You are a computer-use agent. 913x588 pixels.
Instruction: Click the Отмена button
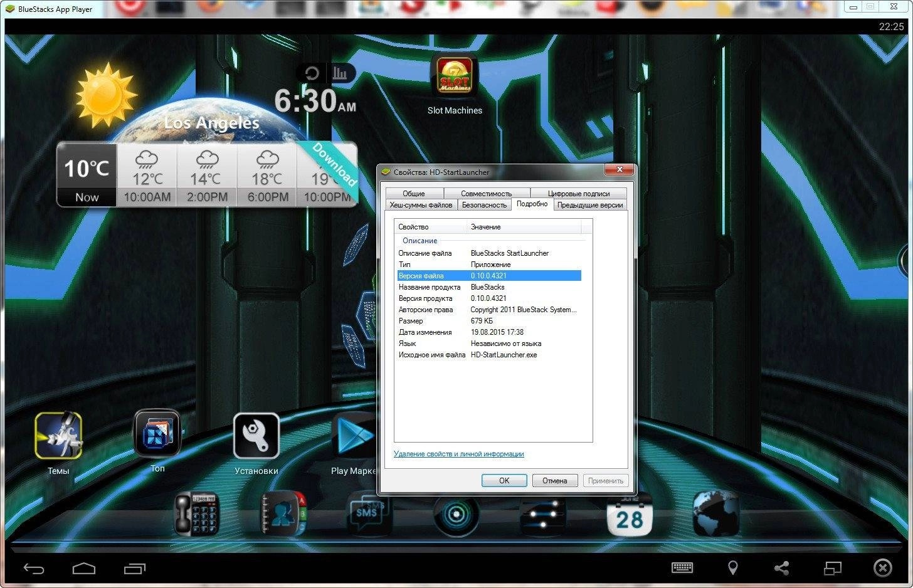coord(555,481)
